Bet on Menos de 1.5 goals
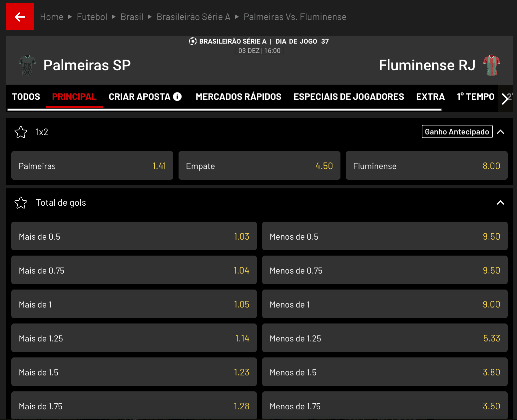The width and height of the screenshot is (517, 420). [385, 372]
